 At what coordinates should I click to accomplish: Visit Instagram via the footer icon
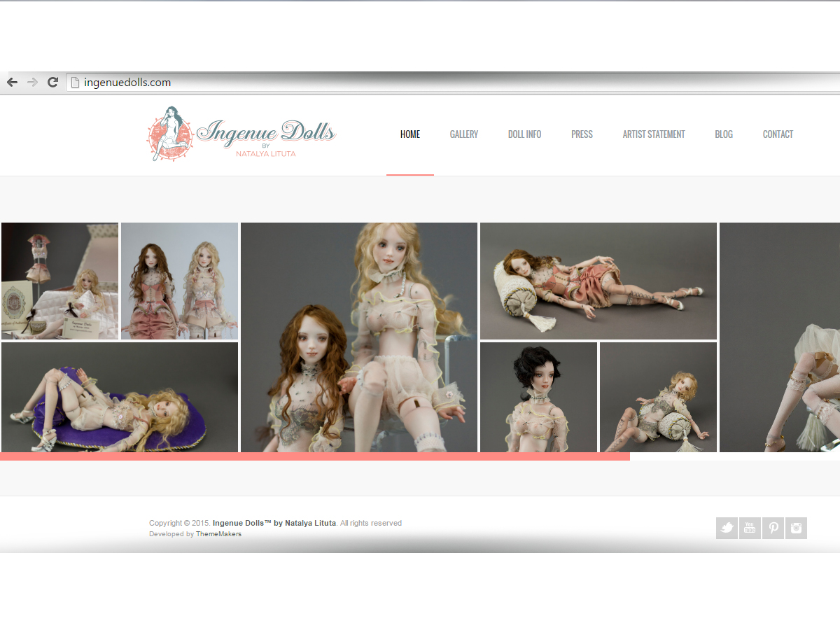(797, 528)
